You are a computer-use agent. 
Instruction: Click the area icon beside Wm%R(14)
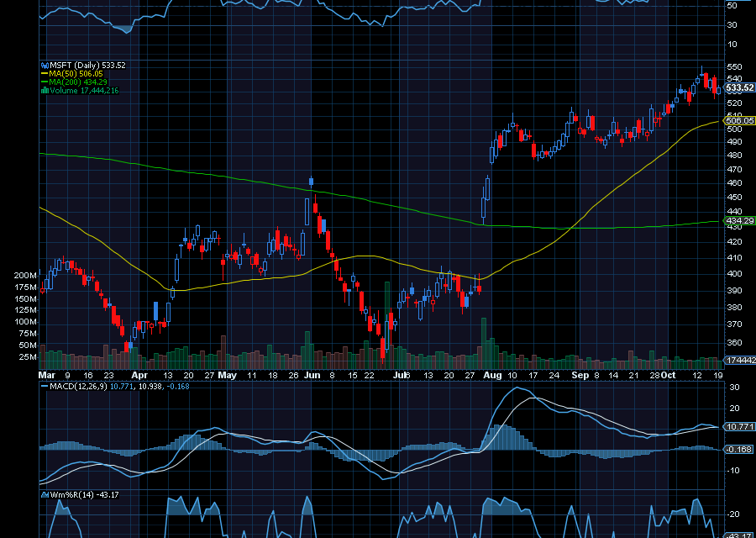click(45, 494)
